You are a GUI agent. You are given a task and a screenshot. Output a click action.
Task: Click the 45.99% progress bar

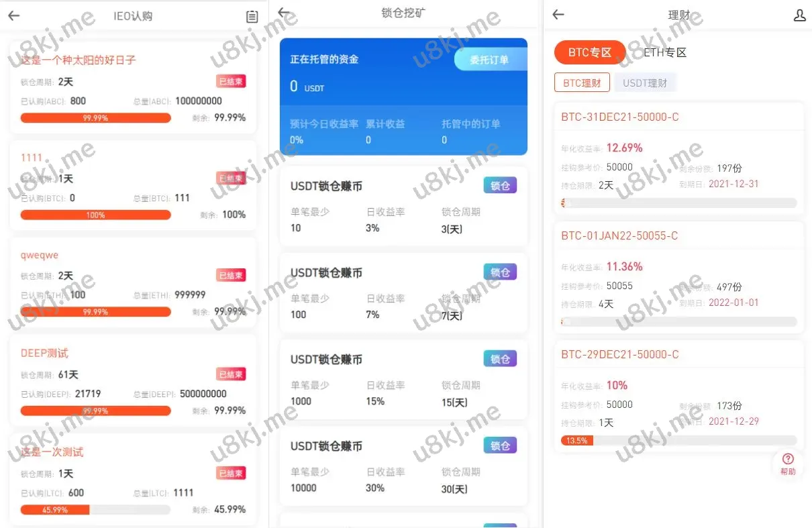coord(96,509)
